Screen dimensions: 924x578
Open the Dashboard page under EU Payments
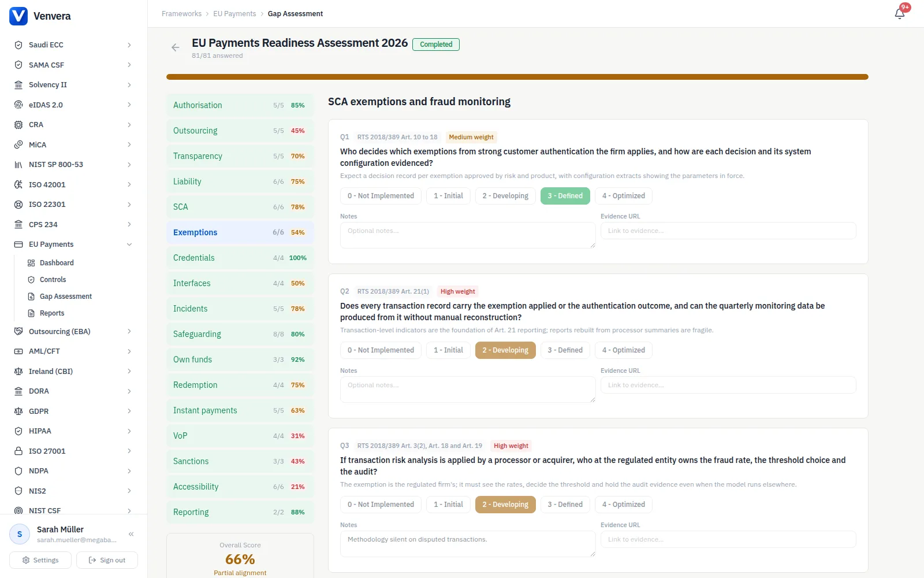(x=57, y=263)
